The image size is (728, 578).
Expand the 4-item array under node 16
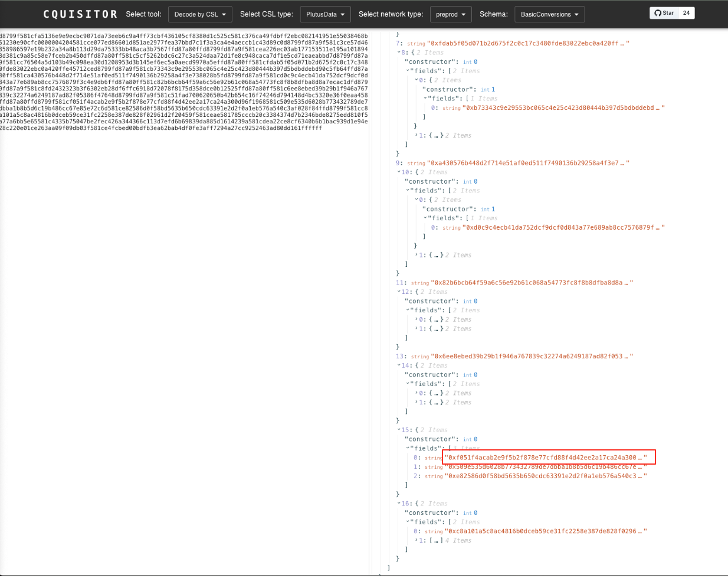tap(417, 540)
